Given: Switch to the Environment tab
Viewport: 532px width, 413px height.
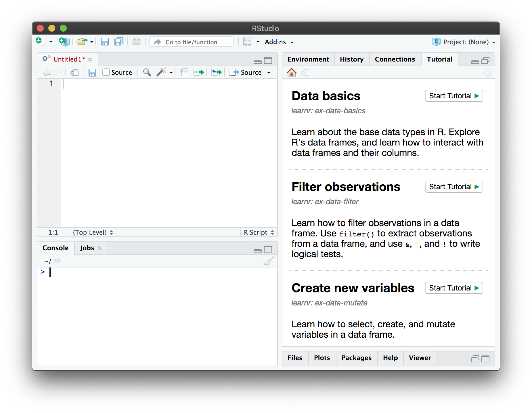Looking at the screenshot, I should point(308,59).
